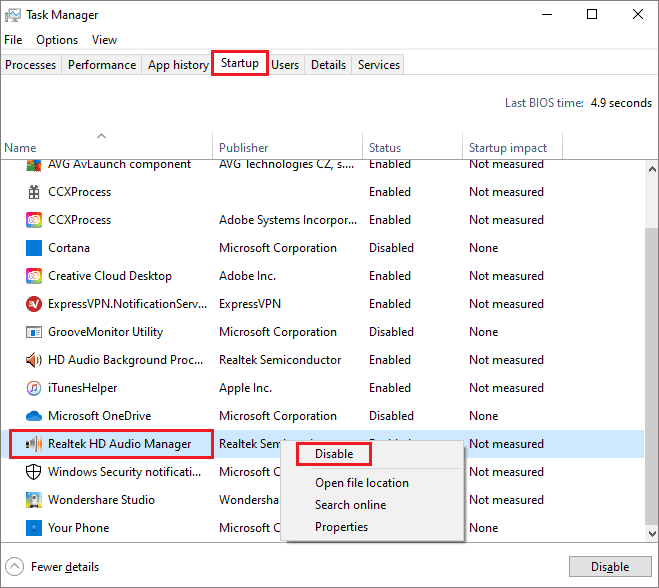Click the iTunesHelper music note icon
659x588 pixels.
34,388
